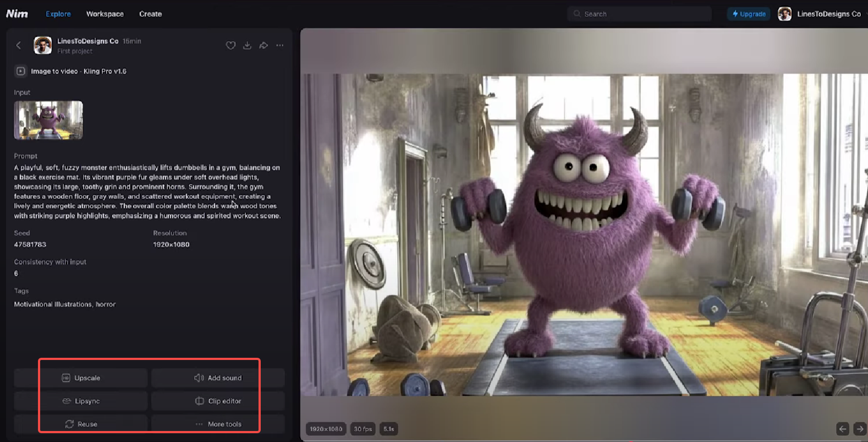Open the Create tab
Viewport: 868px width, 442px height.
150,14
